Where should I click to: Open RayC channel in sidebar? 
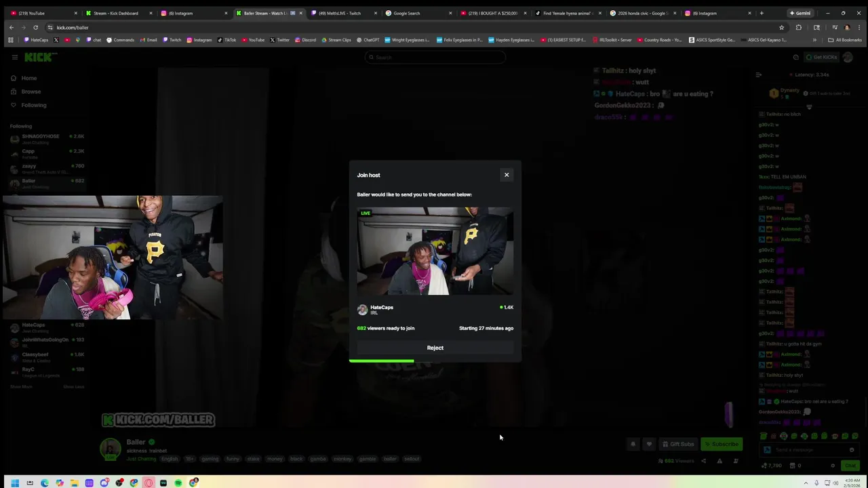(x=46, y=371)
